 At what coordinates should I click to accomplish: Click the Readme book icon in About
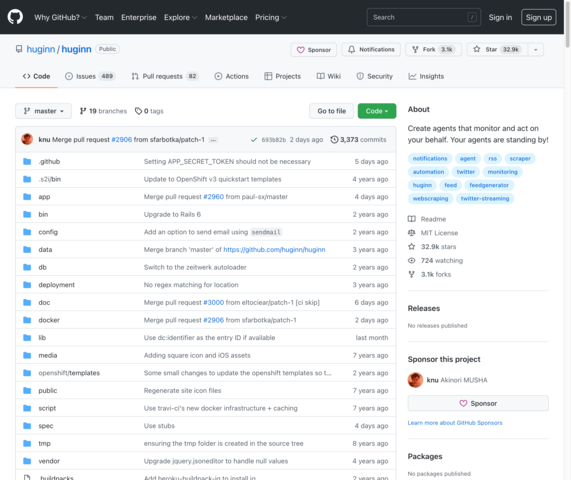(x=411, y=219)
